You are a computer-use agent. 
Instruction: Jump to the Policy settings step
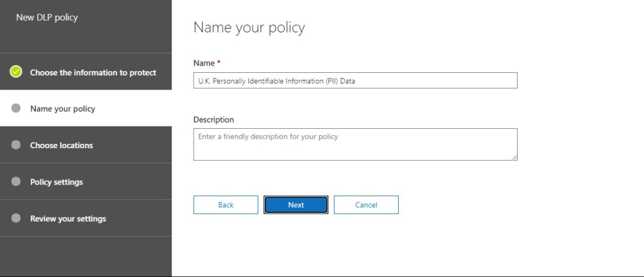(57, 182)
